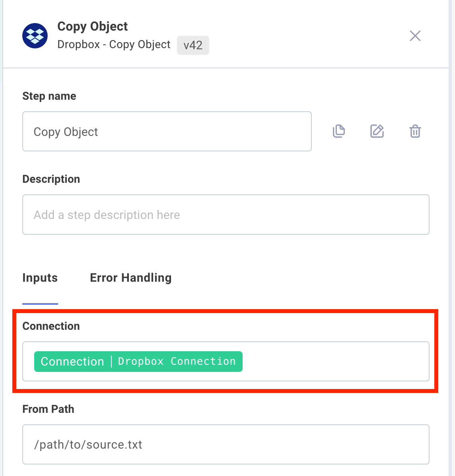The height and width of the screenshot is (476, 455).
Task: Click the Connection section label
Action: [51, 326]
